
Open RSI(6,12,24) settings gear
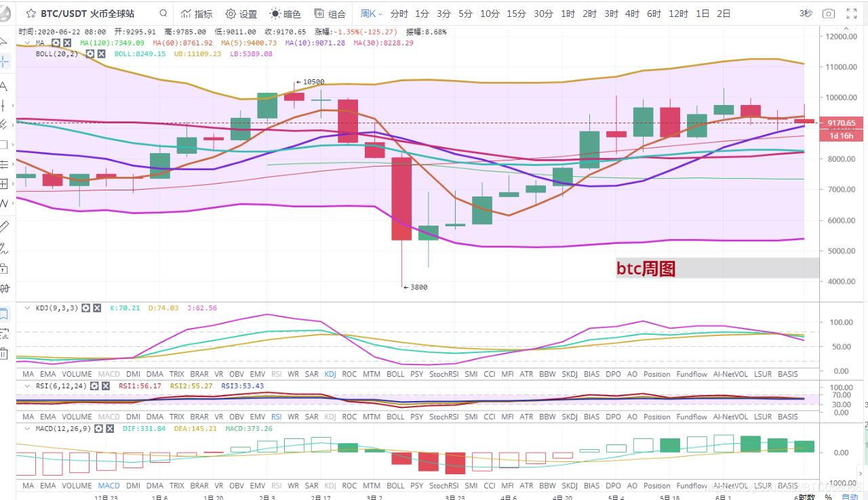[93, 386]
